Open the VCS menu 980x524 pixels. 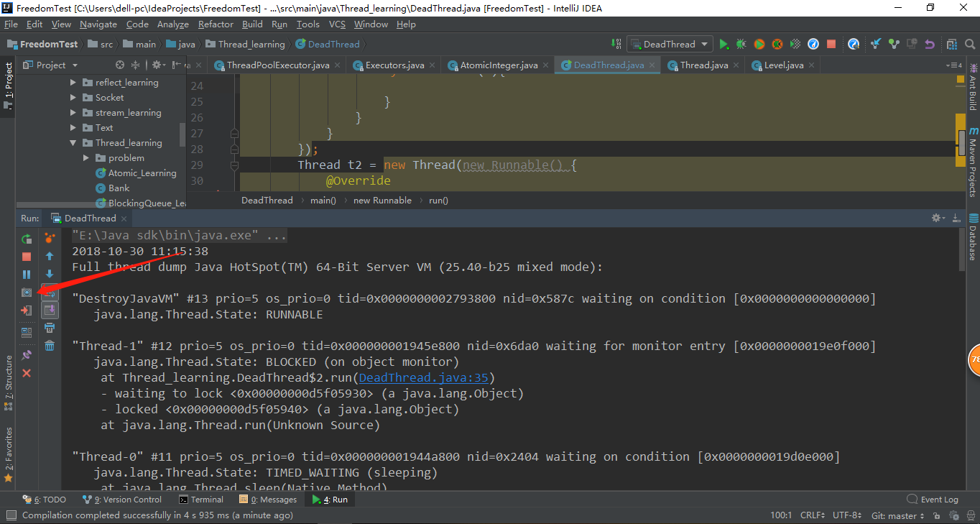(337, 24)
